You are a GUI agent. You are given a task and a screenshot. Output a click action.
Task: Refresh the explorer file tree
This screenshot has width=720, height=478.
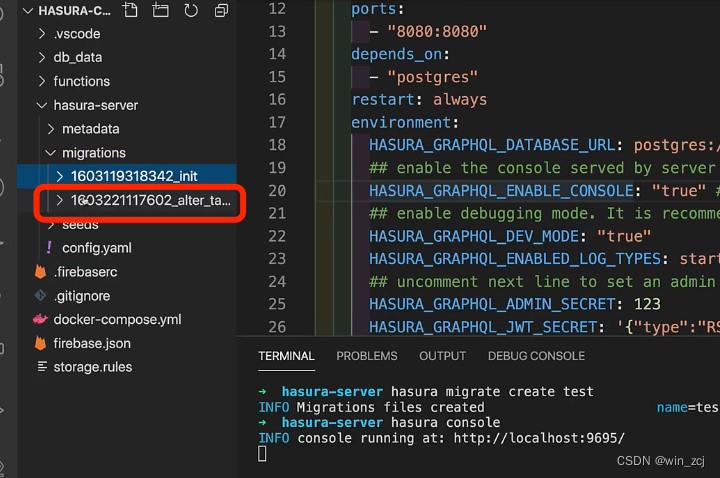click(191, 10)
